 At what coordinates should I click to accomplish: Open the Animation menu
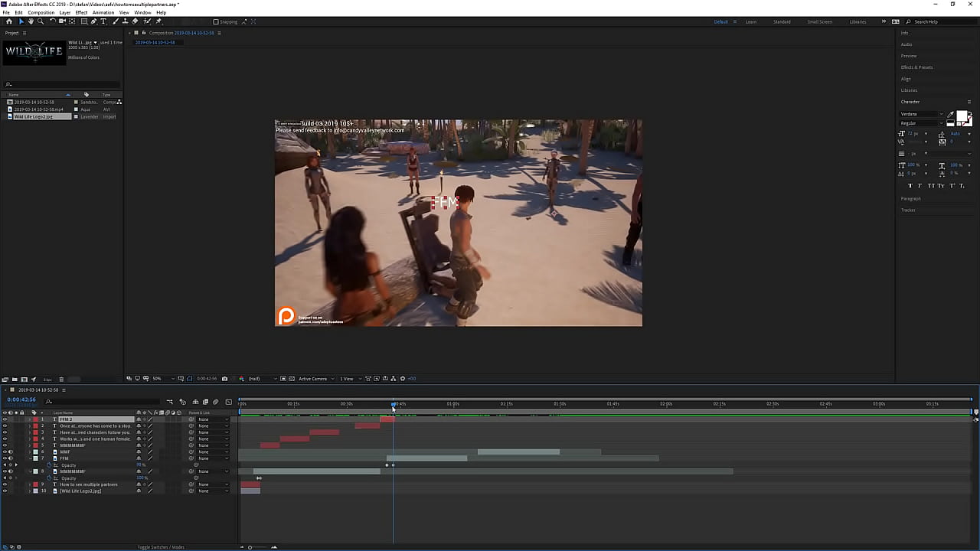coord(103,13)
